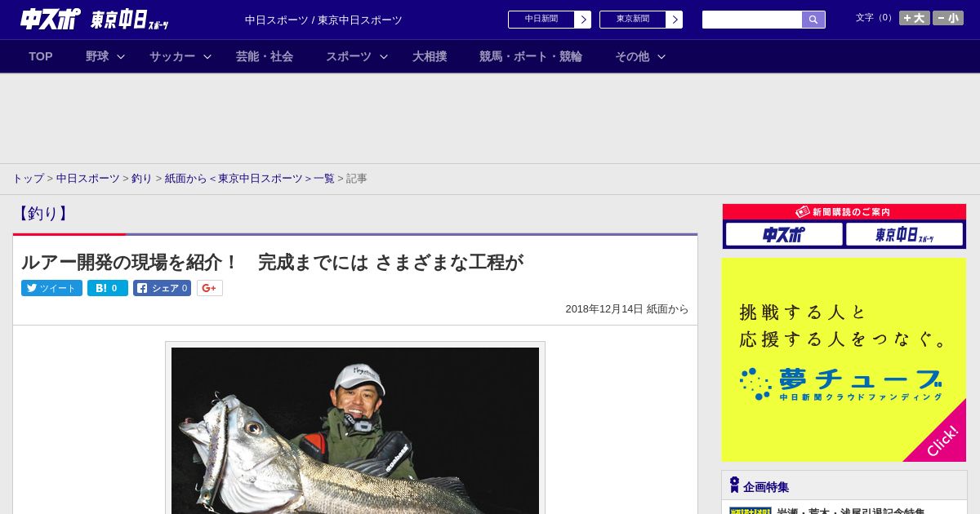Expand the 野球 menu

pos(105,56)
